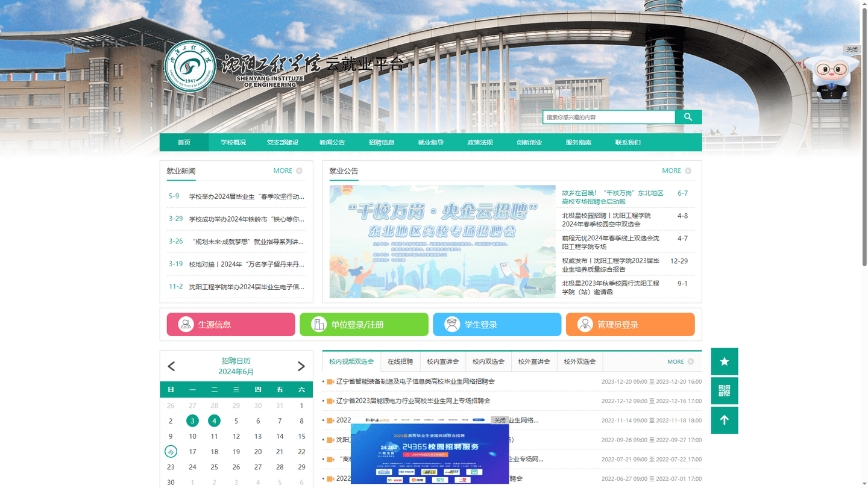Click the 管理员登录 user icon
Viewport: 868px width, 488px height.
click(x=585, y=324)
